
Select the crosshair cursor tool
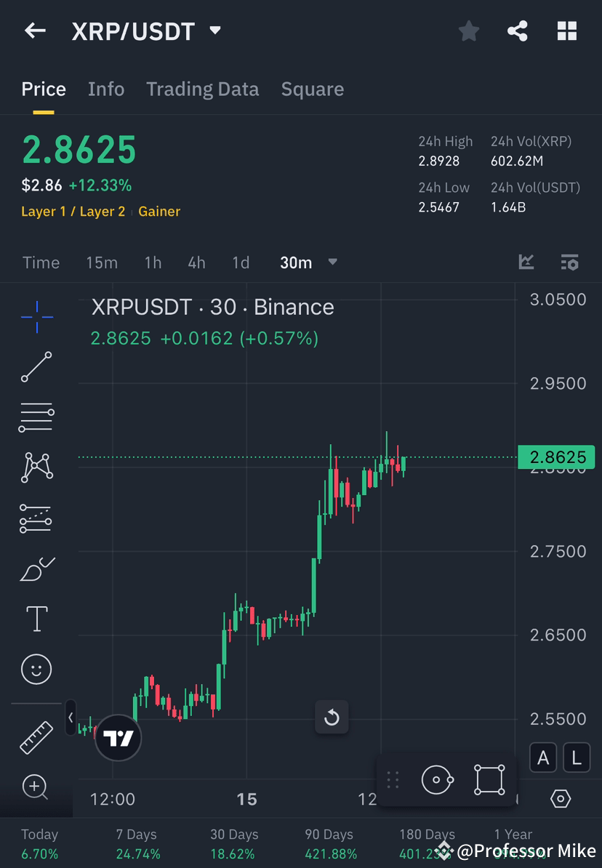click(x=36, y=316)
